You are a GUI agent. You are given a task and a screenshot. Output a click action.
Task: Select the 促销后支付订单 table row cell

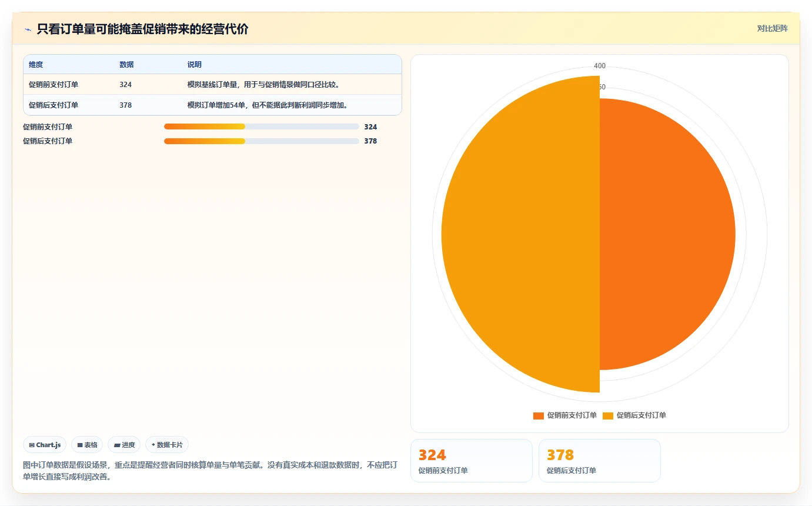(54, 105)
